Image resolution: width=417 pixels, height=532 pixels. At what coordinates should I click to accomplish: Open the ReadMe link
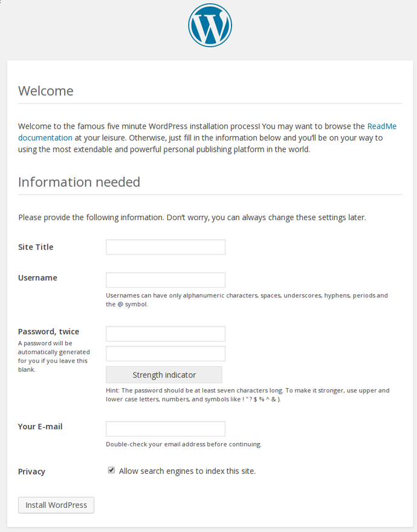[382, 126]
